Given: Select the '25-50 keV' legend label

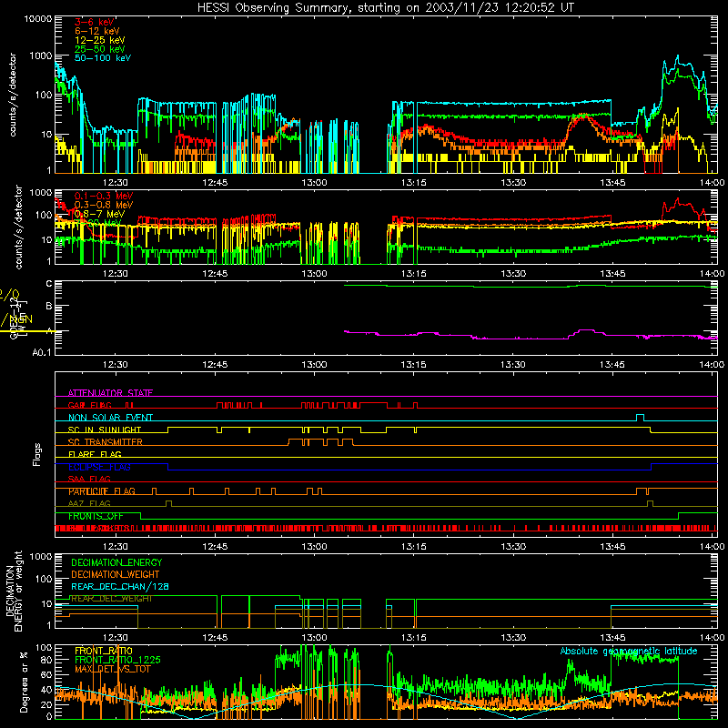Looking at the screenshot, I should [x=100, y=49].
